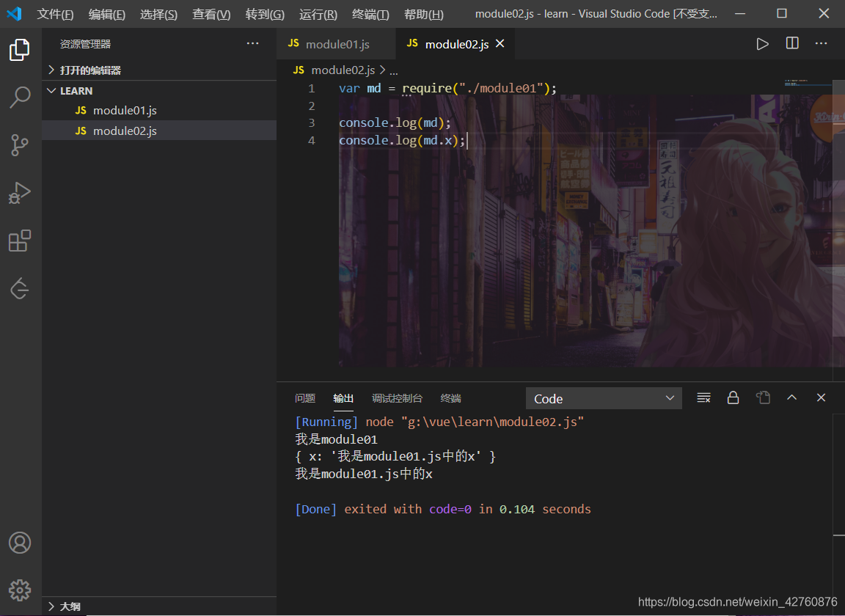845x616 pixels.
Task: Place cursor on code line 1 require statement
Action: (447, 89)
